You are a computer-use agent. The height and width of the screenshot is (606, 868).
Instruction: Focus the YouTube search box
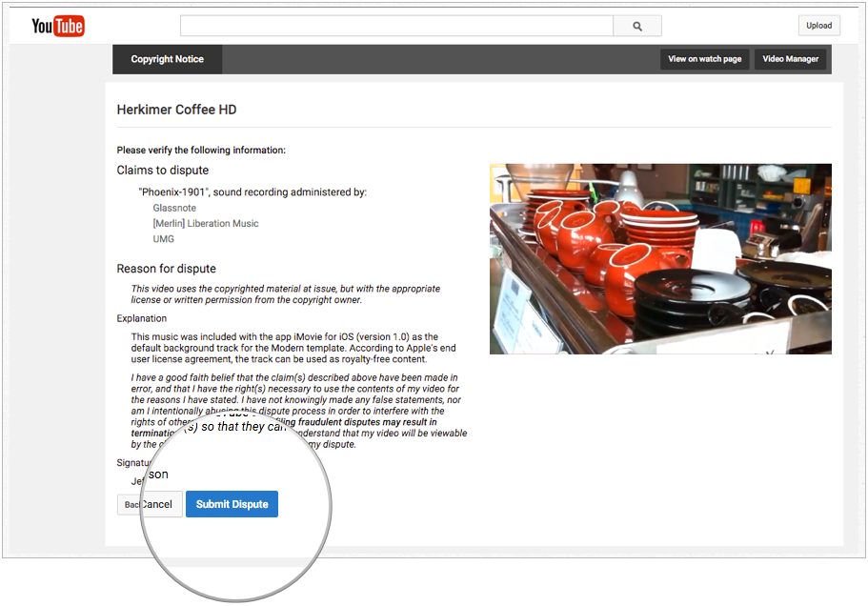[395, 27]
